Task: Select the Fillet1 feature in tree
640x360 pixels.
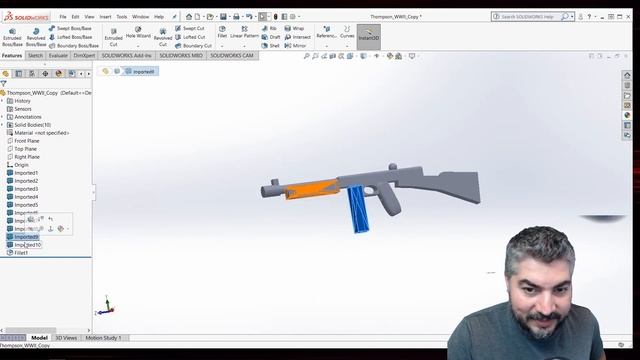Action: pos(18,253)
